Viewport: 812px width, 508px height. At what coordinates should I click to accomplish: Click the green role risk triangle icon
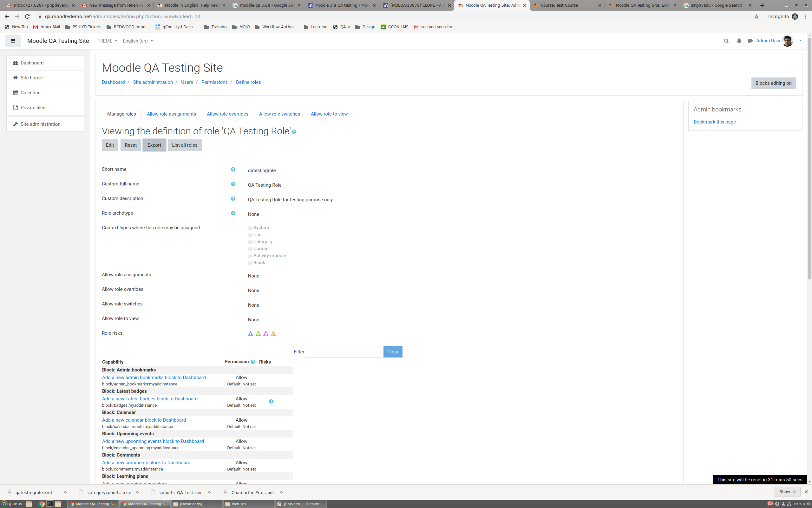[x=258, y=334]
